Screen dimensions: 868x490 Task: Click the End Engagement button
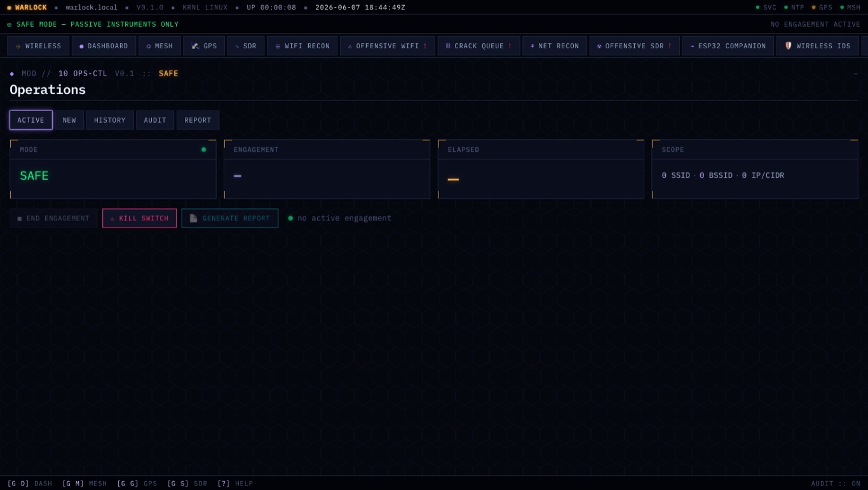coord(53,219)
